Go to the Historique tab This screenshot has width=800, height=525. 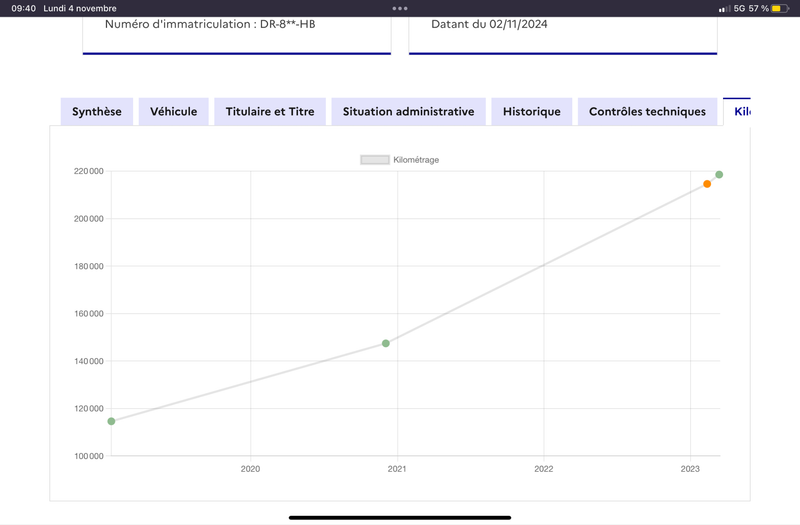pyautogui.click(x=532, y=111)
